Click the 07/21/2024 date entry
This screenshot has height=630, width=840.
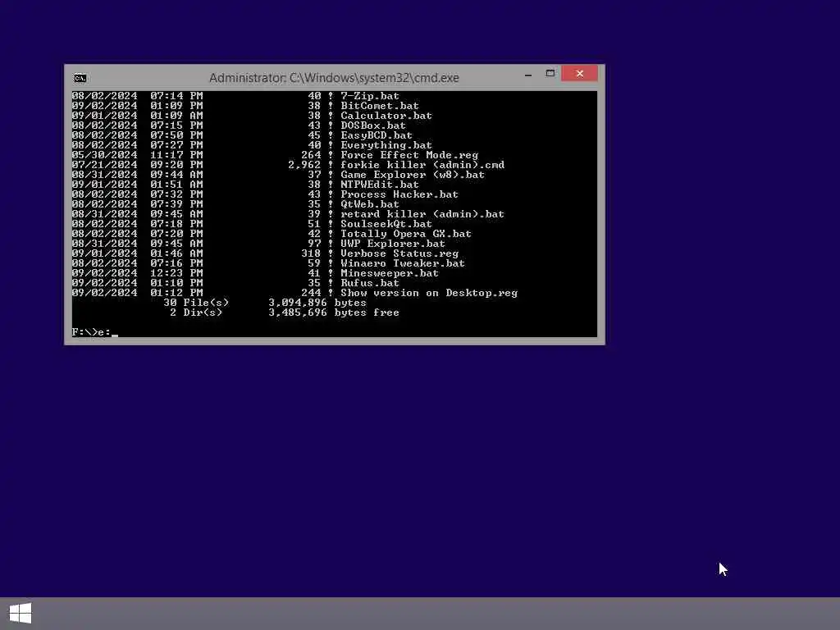pos(104,165)
